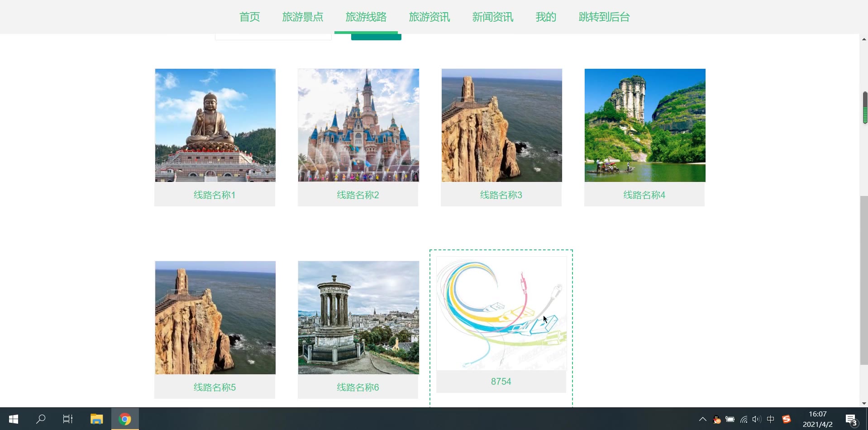This screenshot has height=430, width=868.
Task: Open 旅游资讯 in the top menu
Action: [429, 17]
